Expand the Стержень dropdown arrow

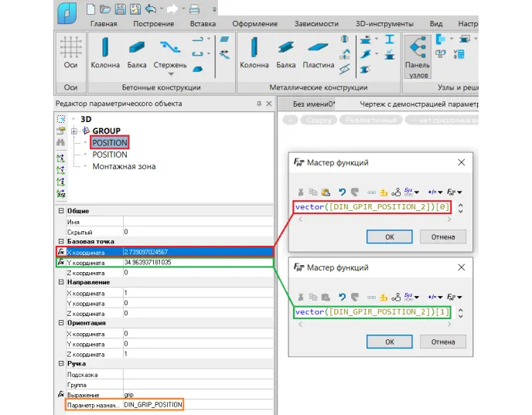[x=171, y=74]
